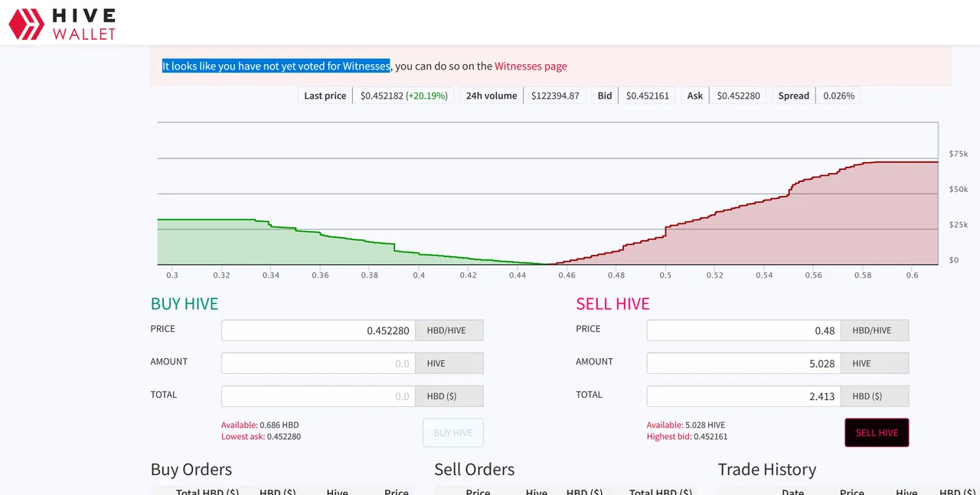Click the SELL HIVE button
This screenshot has width=980, height=495.
pyautogui.click(x=877, y=432)
